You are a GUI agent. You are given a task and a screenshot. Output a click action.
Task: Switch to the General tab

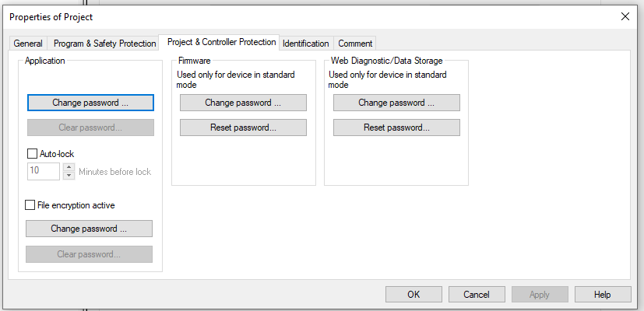[x=28, y=44]
